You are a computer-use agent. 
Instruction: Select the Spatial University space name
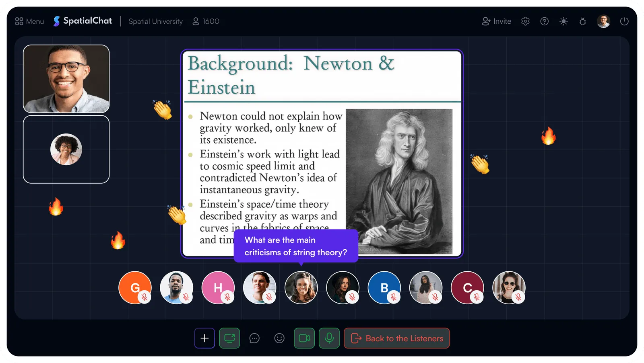(x=155, y=21)
